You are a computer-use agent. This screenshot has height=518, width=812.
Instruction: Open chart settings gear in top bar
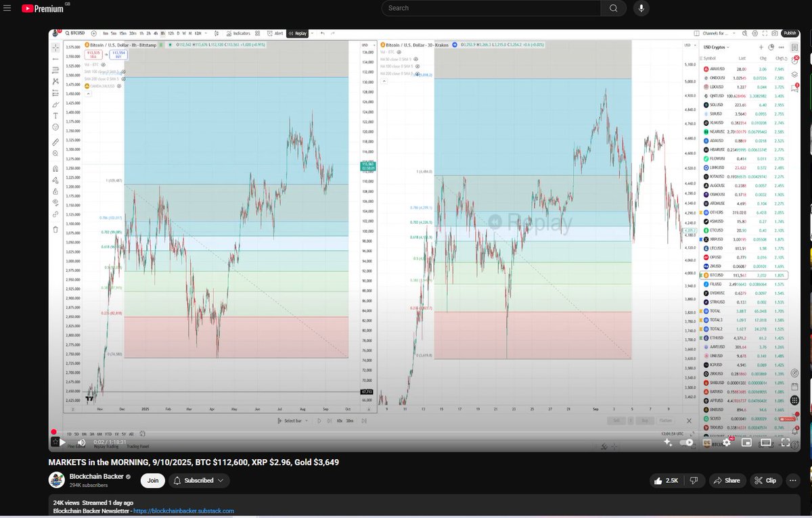755,33
